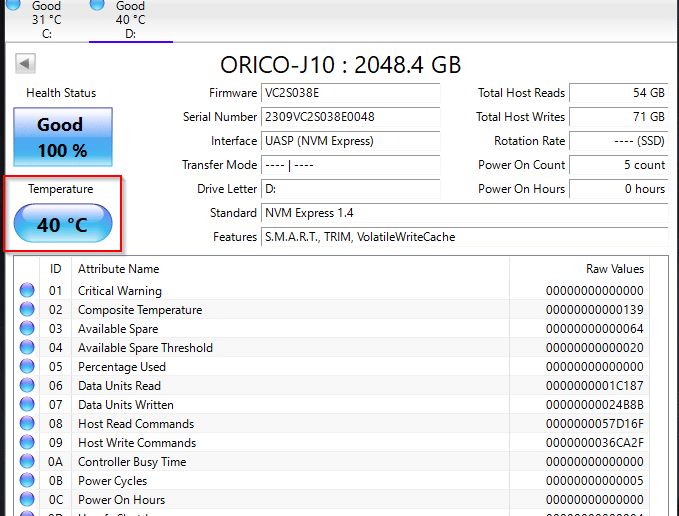Select the D: drive tab

(130, 20)
